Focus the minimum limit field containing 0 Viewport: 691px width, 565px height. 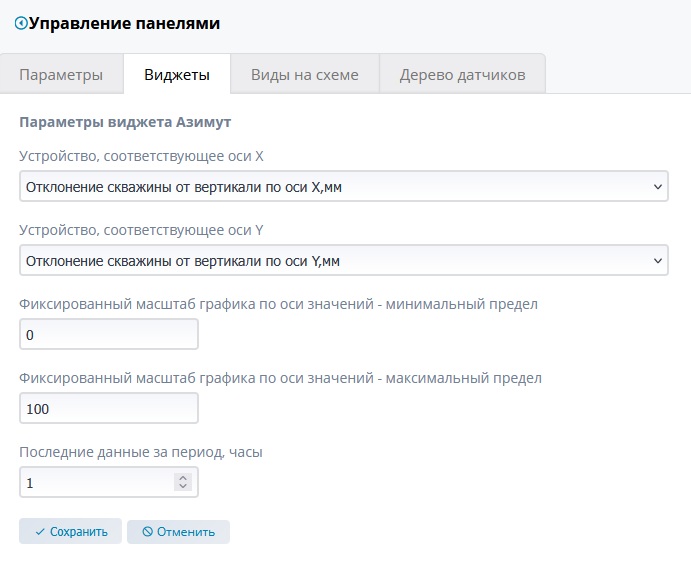click(108, 335)
